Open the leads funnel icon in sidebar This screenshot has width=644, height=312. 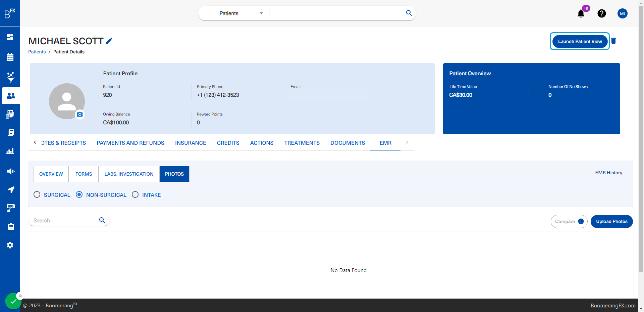coord(10,77)
